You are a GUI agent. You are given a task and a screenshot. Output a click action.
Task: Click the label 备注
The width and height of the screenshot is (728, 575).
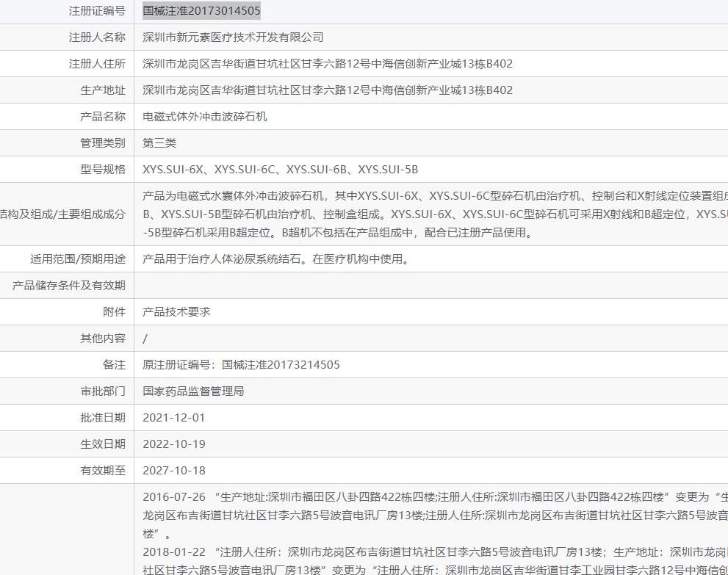114,365
